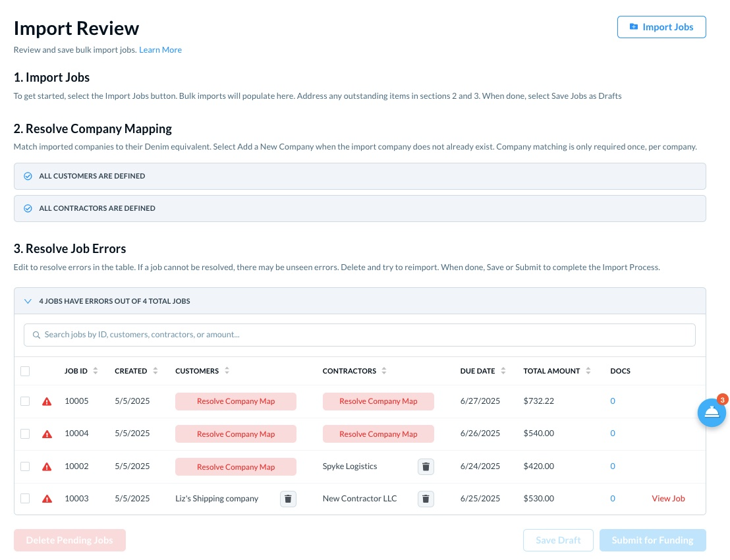The image size is (730, 560).
Task: Check the box for job 10004
Action: coord(25,434)
